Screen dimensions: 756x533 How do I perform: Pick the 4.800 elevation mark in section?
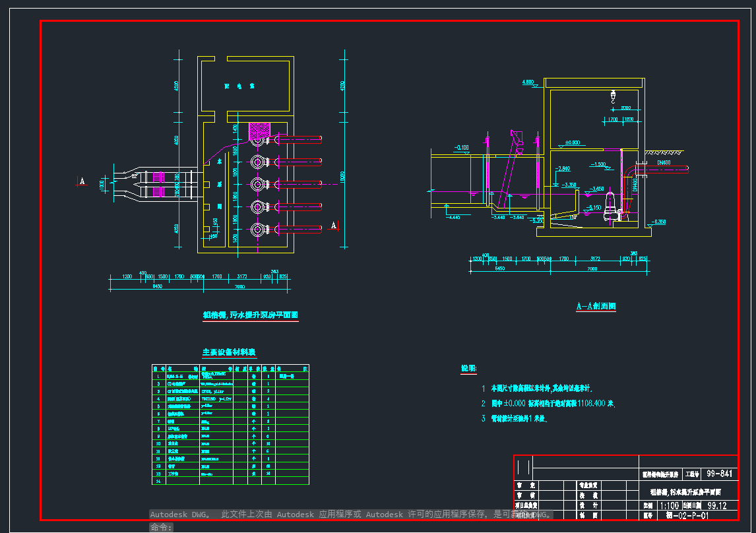click(528, 82)
